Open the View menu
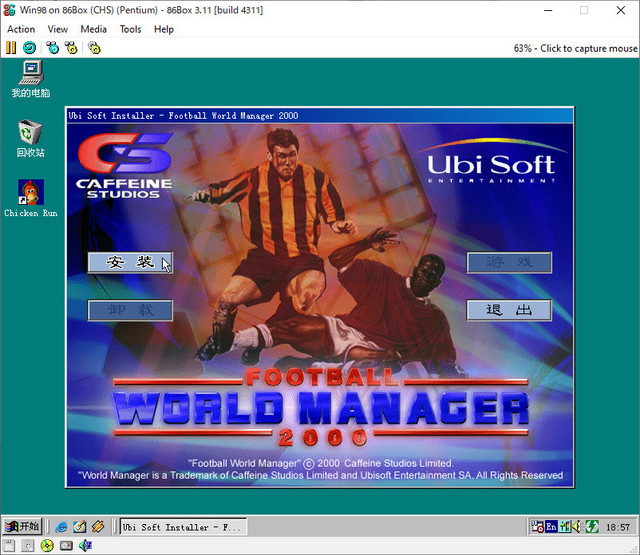The height and width of the screenshot is (555, 640). pyautogui.click(x=58, y=29)
